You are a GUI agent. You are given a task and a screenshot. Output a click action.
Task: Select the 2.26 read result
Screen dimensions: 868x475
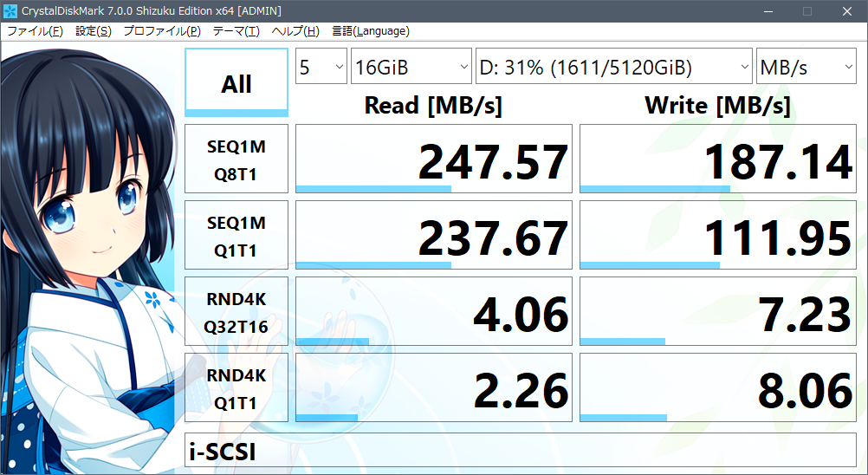tap(433, 388)
